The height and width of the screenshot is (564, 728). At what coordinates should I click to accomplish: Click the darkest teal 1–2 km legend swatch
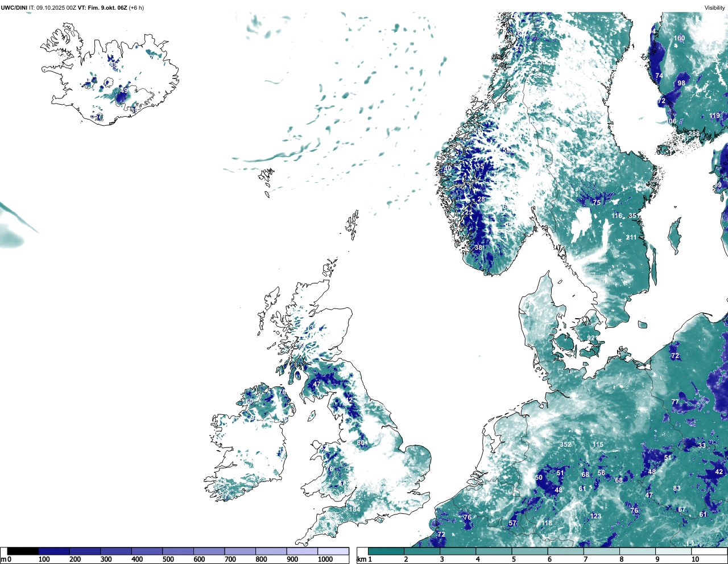[386, 551]
